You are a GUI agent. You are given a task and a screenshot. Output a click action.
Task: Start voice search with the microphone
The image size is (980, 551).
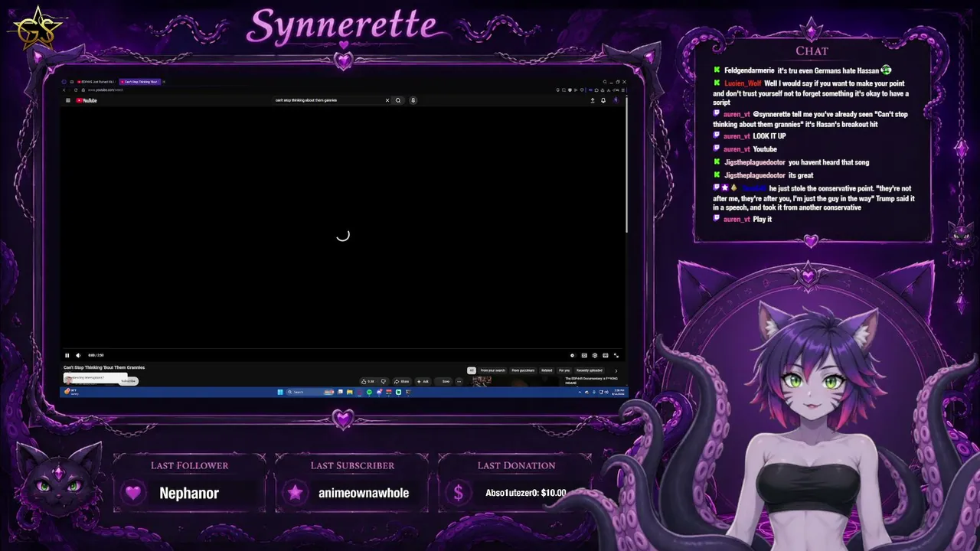pyautogui.click(x=413, y=100)
